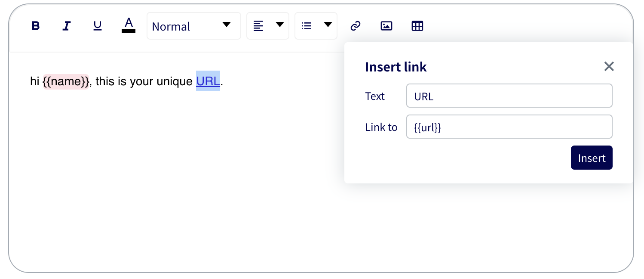Click the insert table icon
The width and height of the screenshot is (644, 279).
[417, 26]
